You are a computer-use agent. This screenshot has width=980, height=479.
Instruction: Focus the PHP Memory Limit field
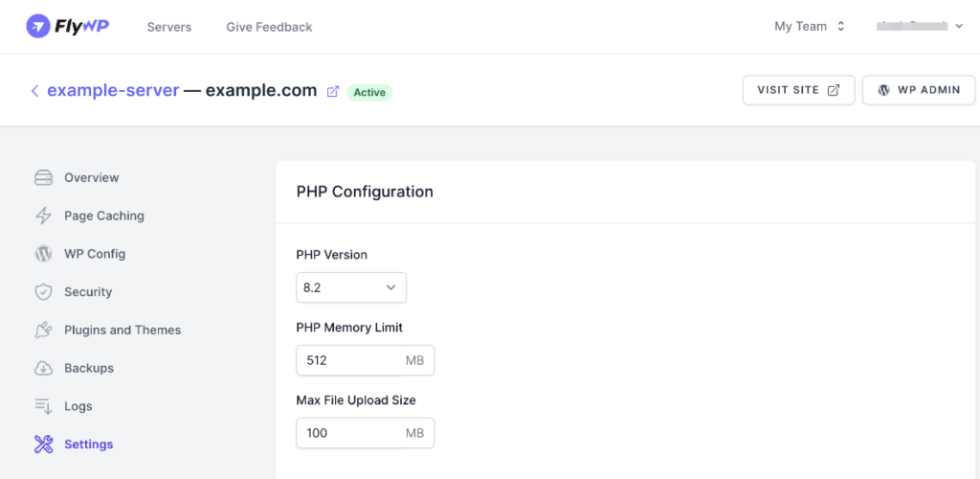tap(365, 360)
